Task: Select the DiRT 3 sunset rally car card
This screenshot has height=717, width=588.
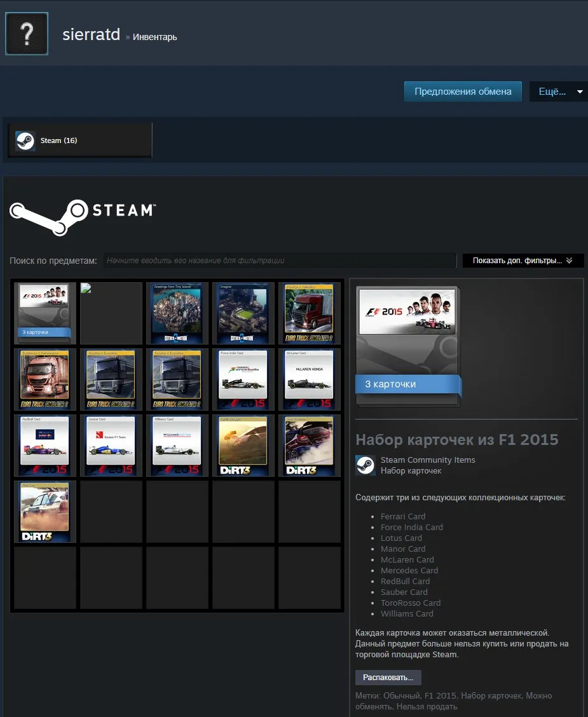Action: coord(243,446)
